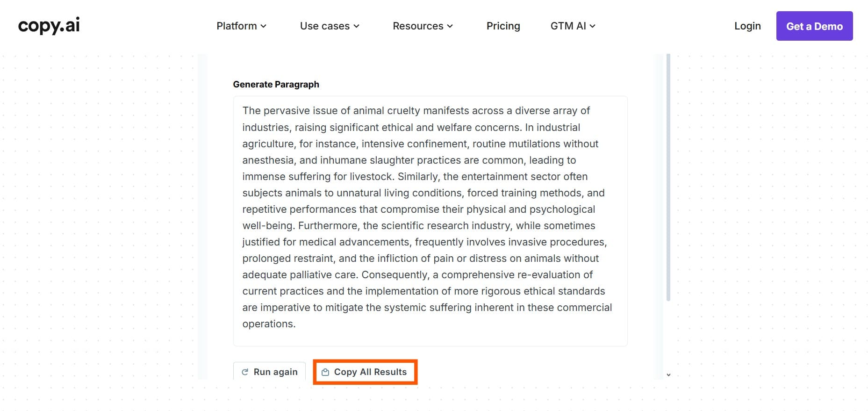Screen dimensions: 868x411
Task: Expand the GTM AI dropdown chevron
Action: [593, 26]
